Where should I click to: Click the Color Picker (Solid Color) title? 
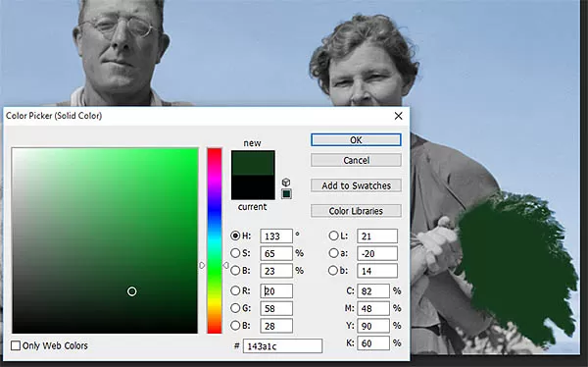(x=54, y=116)
